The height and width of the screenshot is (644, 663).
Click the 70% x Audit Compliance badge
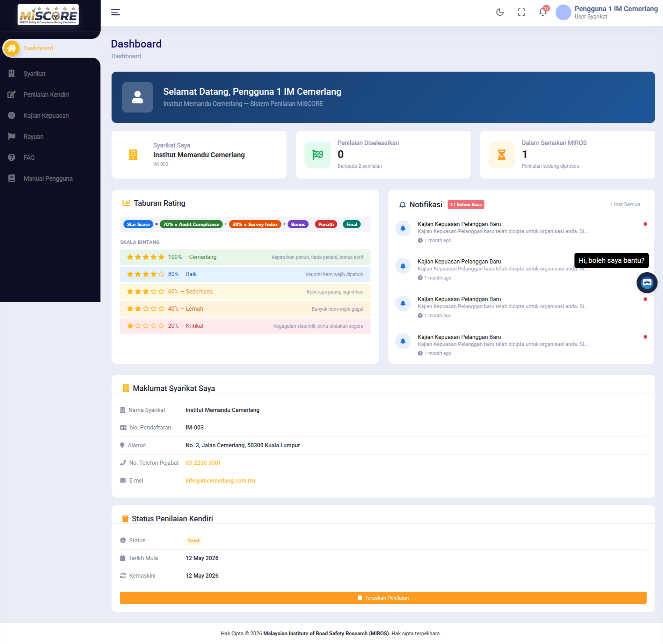tap(191, 224)
